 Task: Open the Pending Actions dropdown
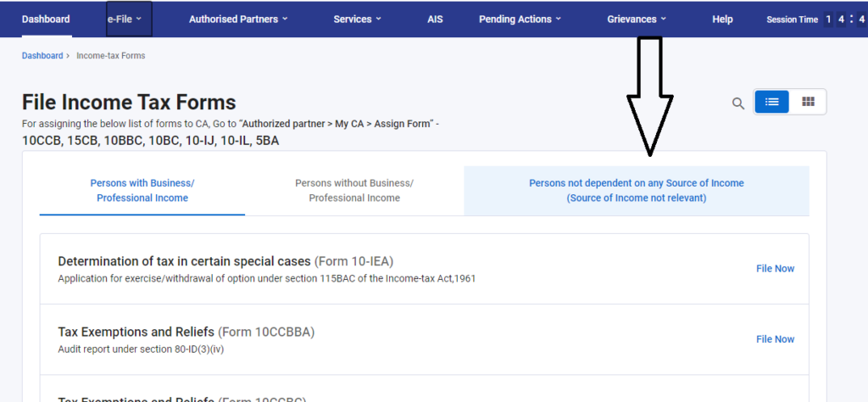pos(520,19)
